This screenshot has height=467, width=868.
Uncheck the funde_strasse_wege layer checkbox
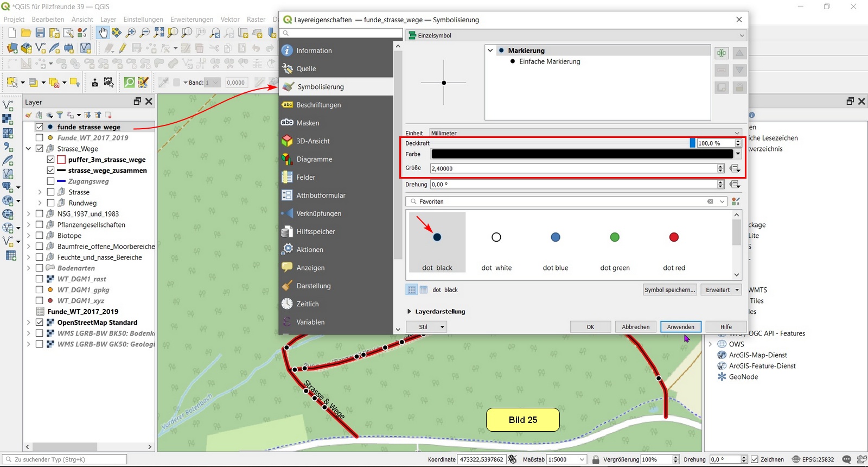point(40,127)
